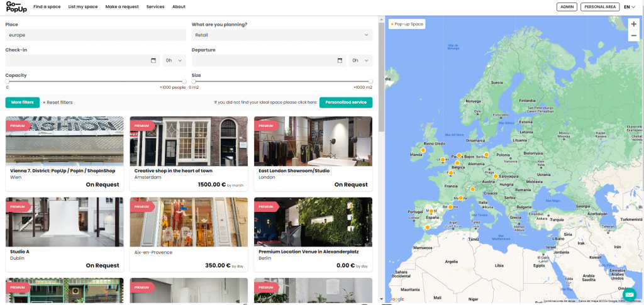The width and height of the screenshot is (644, 305).
Task: Open the Departure calendar picker icon
Action: click(x=340, y=60)
